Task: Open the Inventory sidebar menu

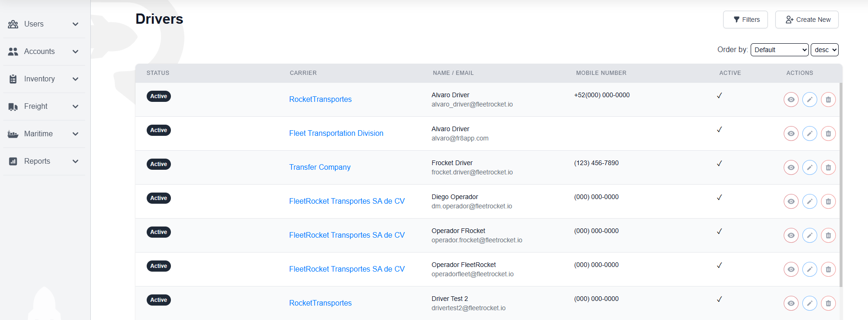Action: tap(44, 79)
